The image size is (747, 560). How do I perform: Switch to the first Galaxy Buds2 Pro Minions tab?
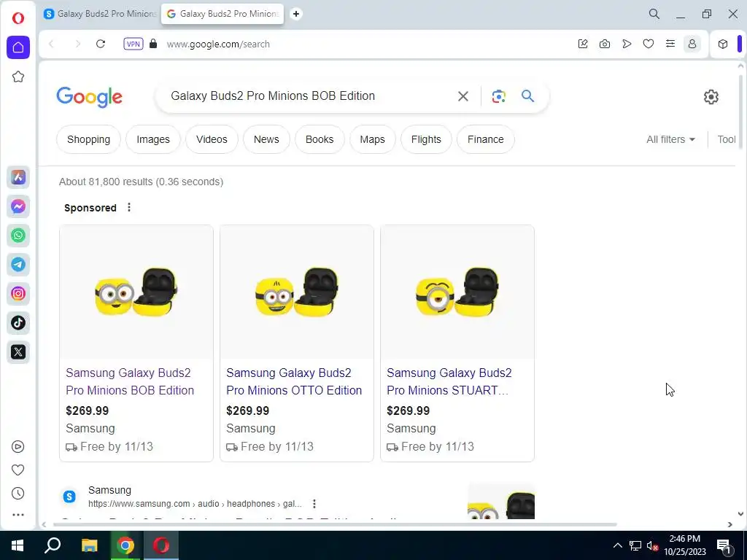101,14
